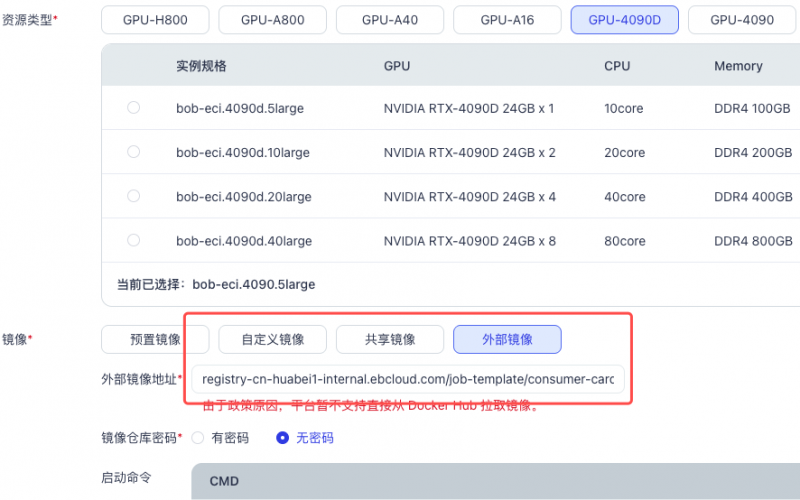Click the Memory column header
Screen dimensions: 800x500
click(738, 66)
